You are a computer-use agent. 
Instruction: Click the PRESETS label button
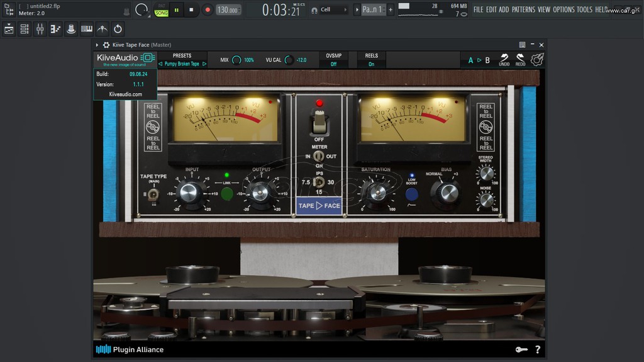tap(182, 55)
